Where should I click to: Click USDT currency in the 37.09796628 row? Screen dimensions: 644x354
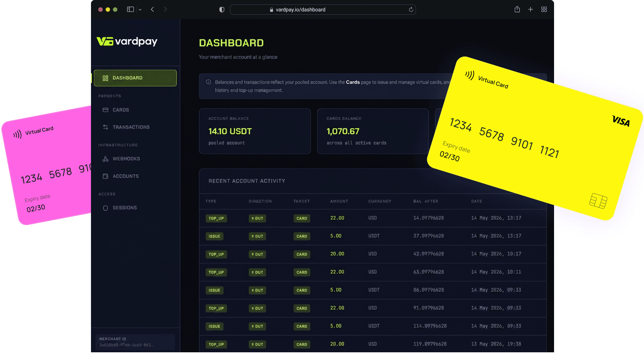374,236
